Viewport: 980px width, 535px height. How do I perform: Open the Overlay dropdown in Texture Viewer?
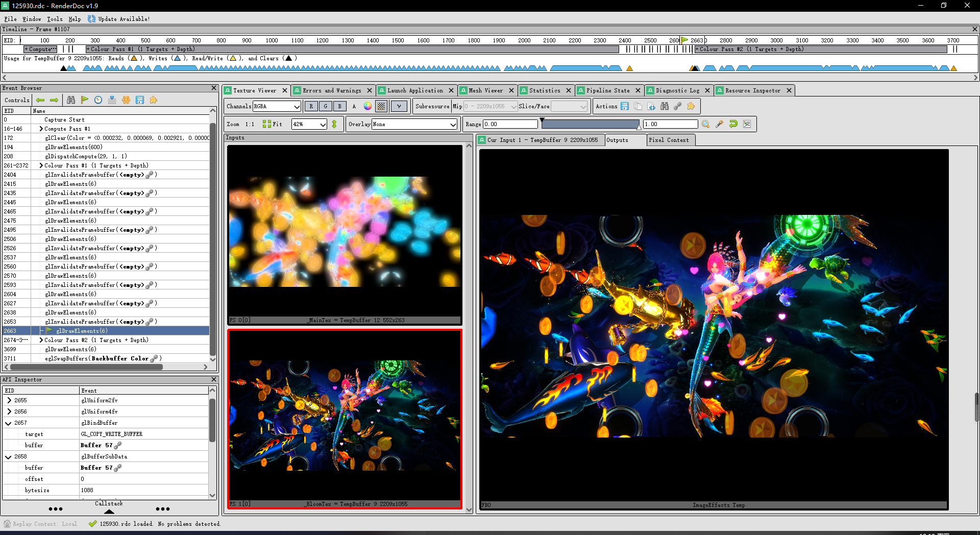(x=413, y=124)
